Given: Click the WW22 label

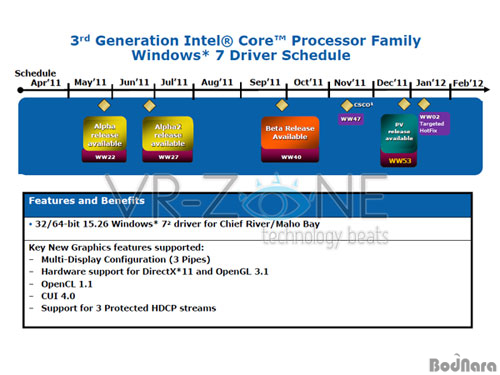Looking at the screenshot, I should click(x=104, y=157).
